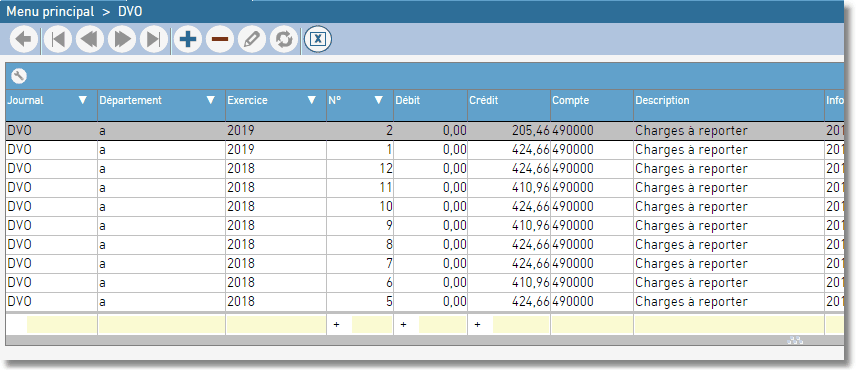856x372 pixels.
Task: Click 'Charges à reporter' in row 9
Action: [691, 226]
